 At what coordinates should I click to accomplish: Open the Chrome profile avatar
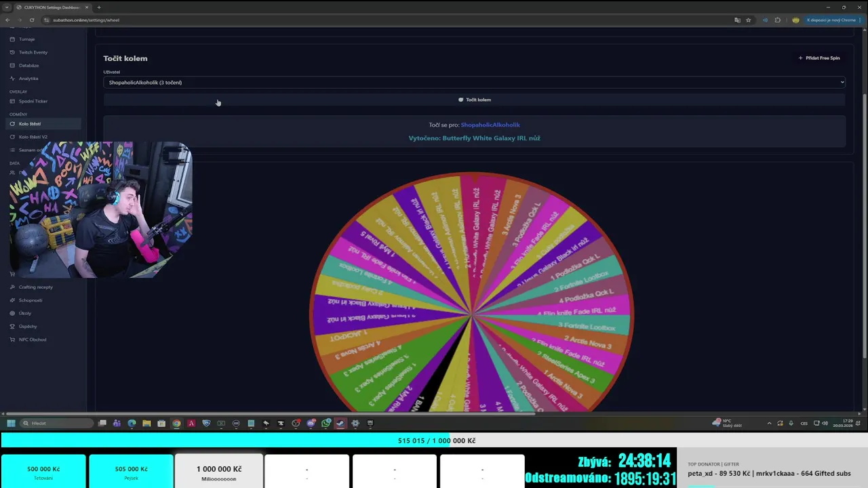pyautogui.click(x=795, y=20)
